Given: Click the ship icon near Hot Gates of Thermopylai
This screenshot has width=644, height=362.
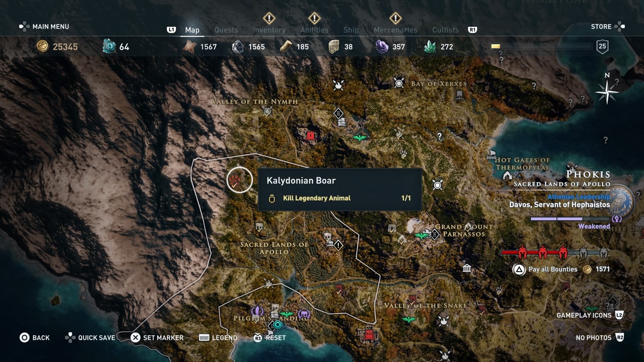Looking at the screenshot, I should (491, 155).
